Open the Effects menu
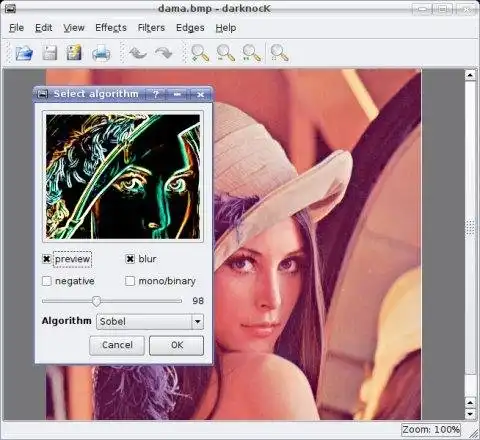 [x=111, y=28]
